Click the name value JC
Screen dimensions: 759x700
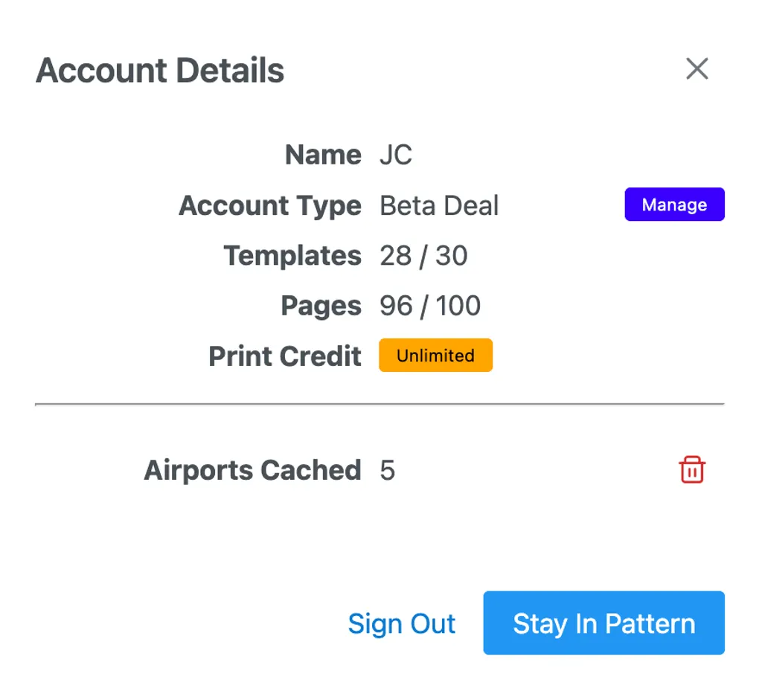pyautogui.click(x=396, y=155)
